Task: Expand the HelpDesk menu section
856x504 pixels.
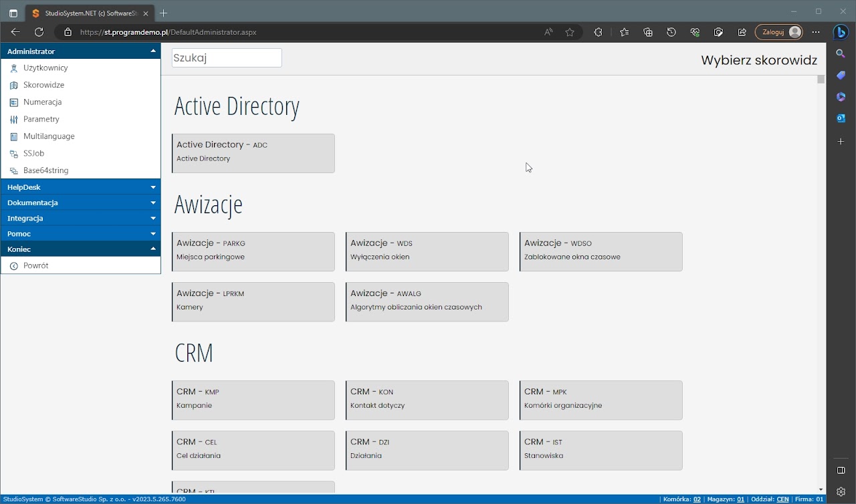Action: [80, 187]
